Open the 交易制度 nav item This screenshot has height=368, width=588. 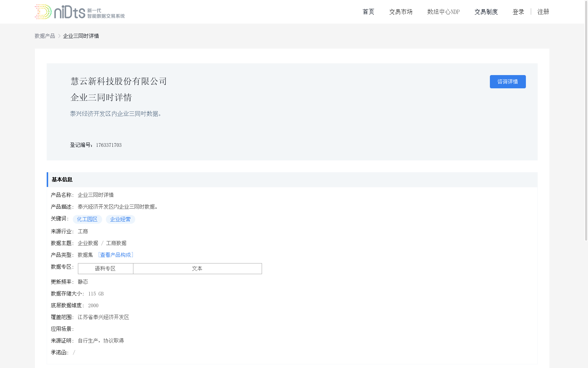point(486,12)
